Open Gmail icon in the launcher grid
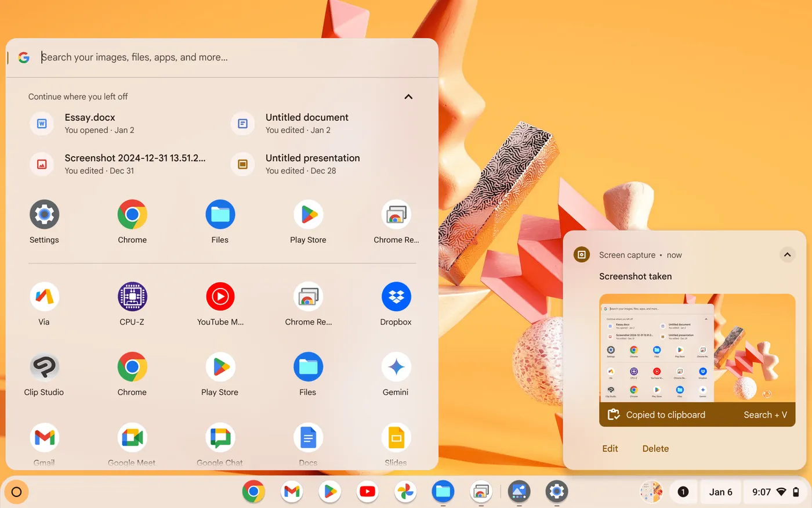Screen dimensions: 812x508 point(45,438)
